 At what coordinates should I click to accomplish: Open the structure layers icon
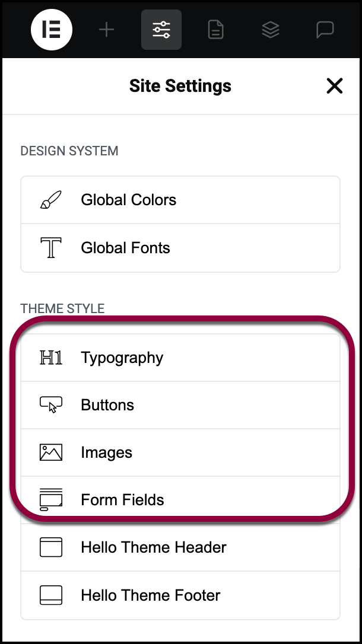click(x=271, y=30)
